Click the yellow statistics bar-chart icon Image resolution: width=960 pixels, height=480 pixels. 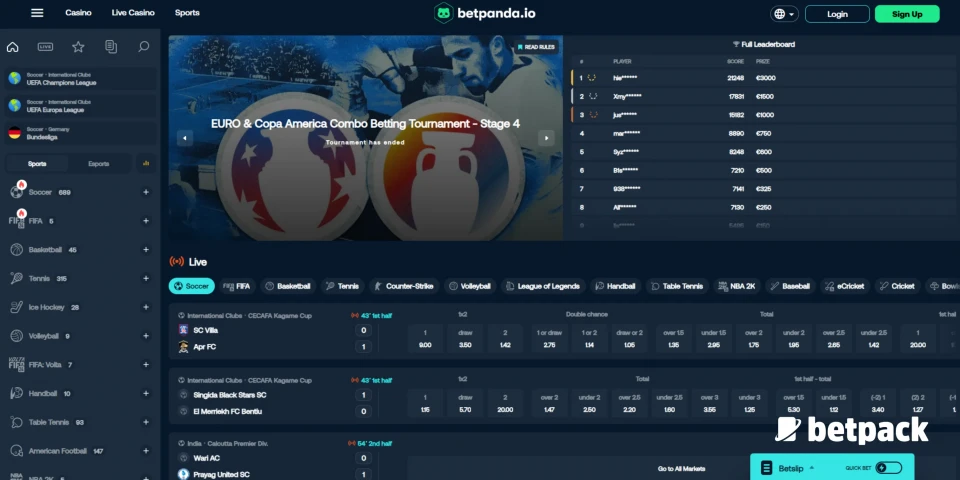point(145,163)
